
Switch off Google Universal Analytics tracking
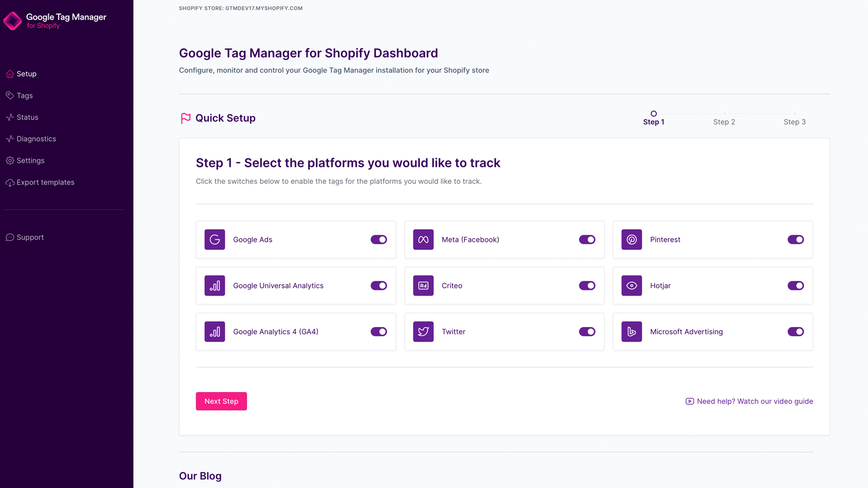(379, 286)
